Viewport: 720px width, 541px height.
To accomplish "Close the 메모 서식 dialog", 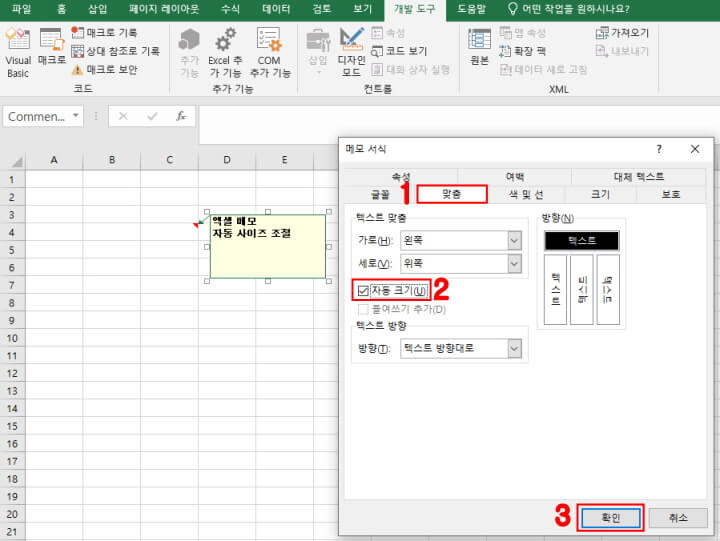I will coord(695,149).
